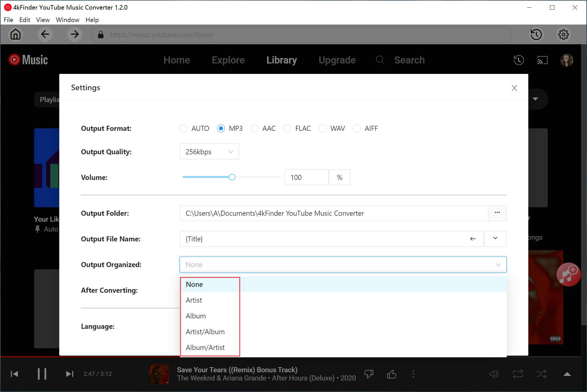Click the Upgrade link

coord(337,60)
